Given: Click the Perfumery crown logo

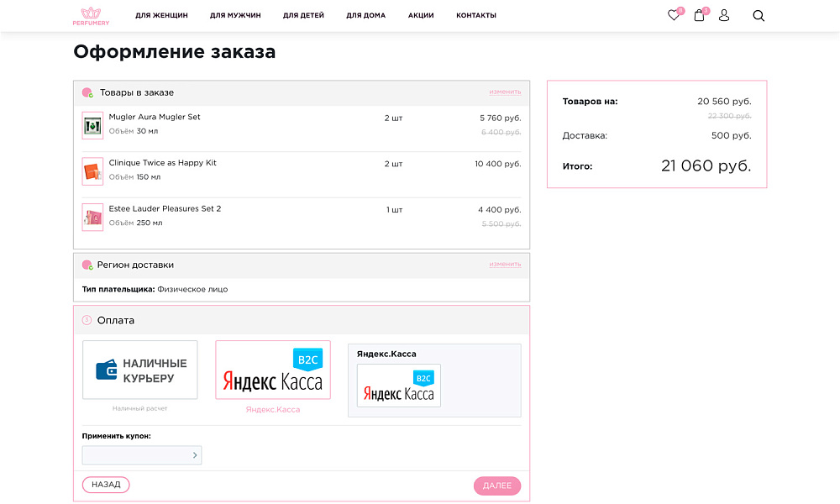Looking at the screenshot, I should click(91, 15).
